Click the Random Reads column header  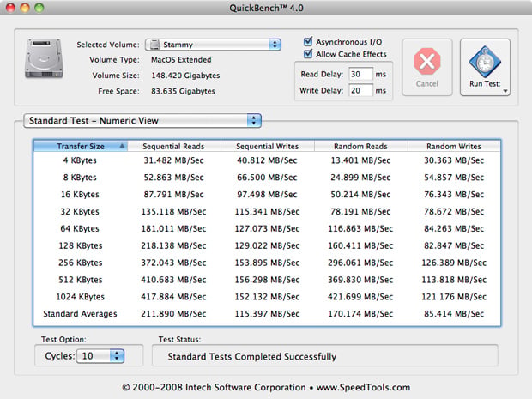point(360,146)
